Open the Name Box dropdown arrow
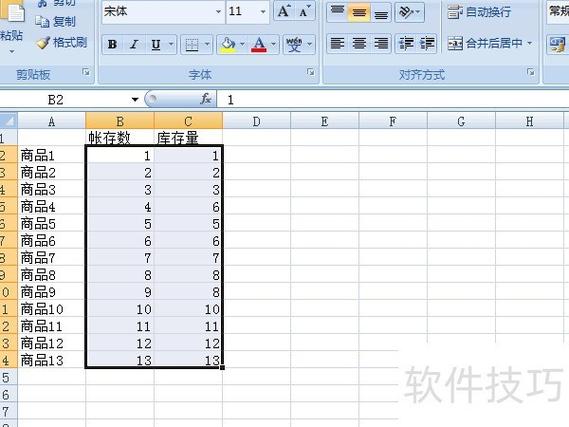The height and width of the screenshot is (427, 569). 135,99
